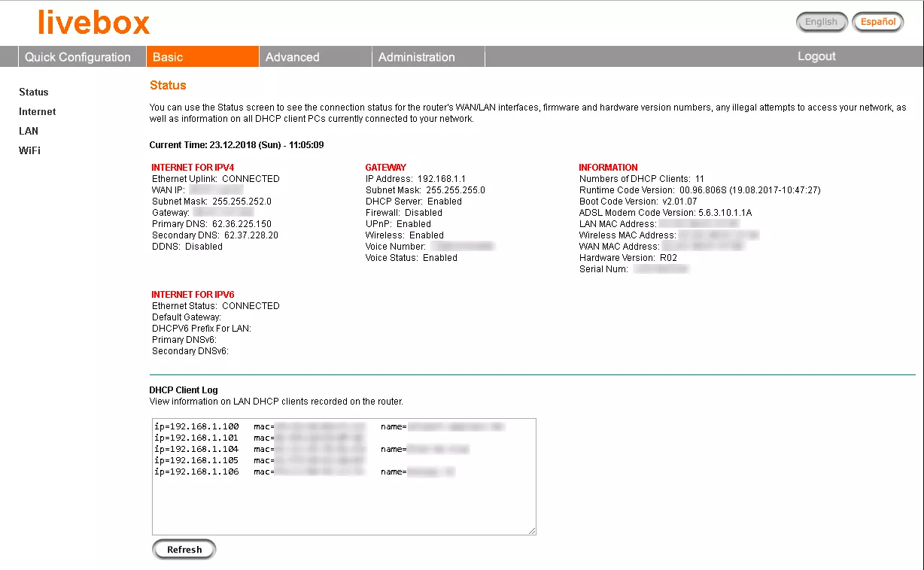
Task: Open the Status page from sidebar
Action: (33, 92)
